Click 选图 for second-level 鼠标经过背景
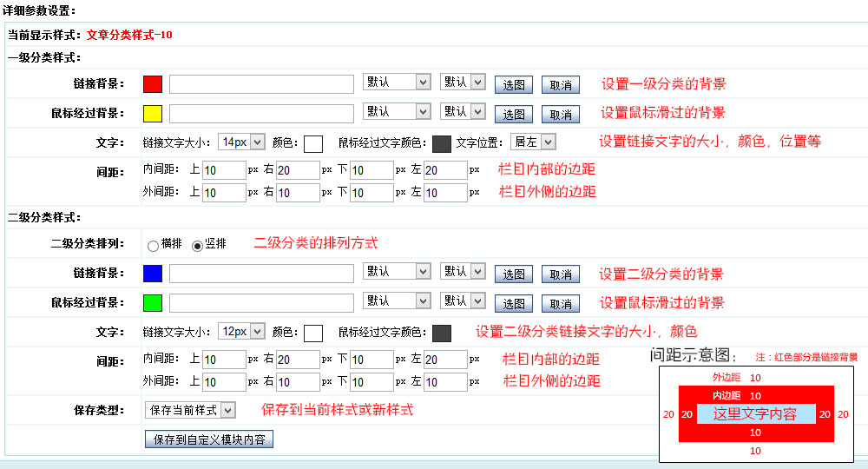The width and height of the screenshot is (868, 469). coord(513,304)
